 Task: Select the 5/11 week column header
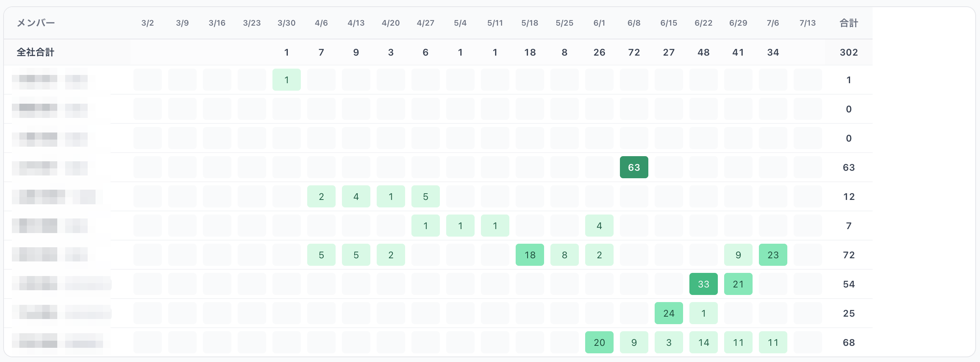495,23
